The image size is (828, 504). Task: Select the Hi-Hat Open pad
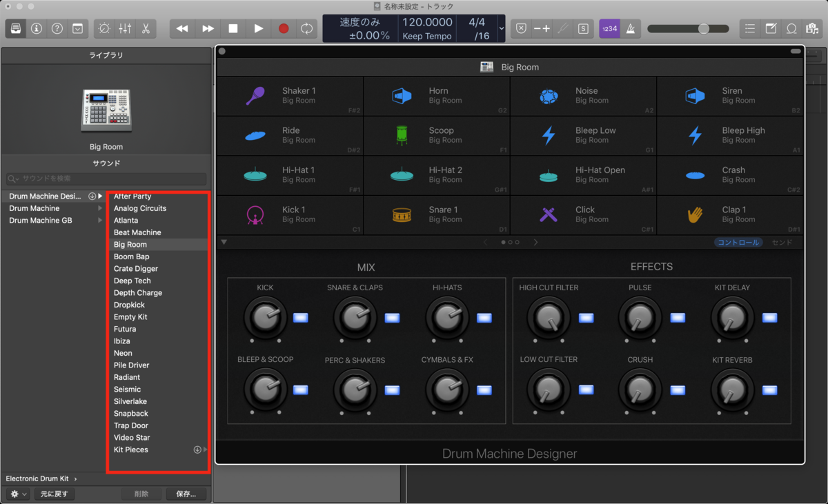[584, 175]
